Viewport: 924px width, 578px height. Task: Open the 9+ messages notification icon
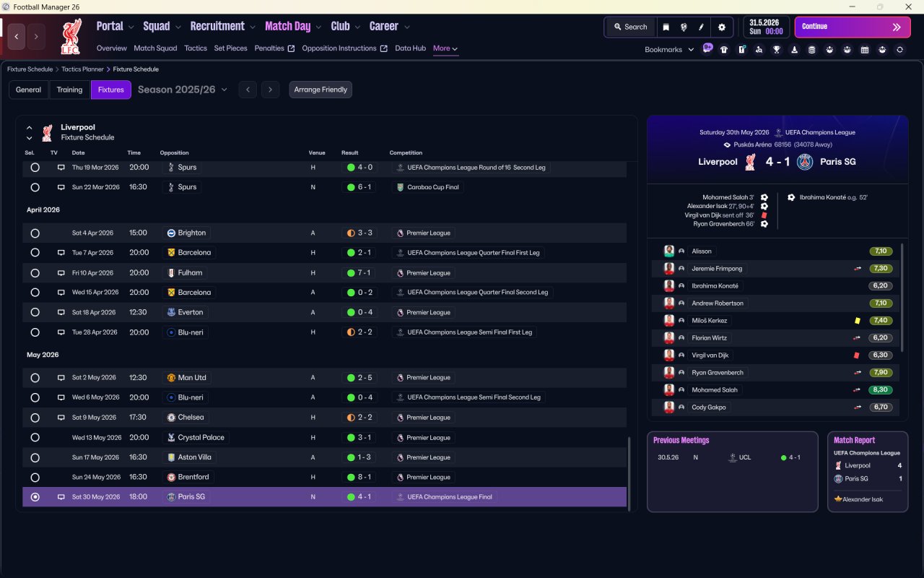[x=707, y=49]
